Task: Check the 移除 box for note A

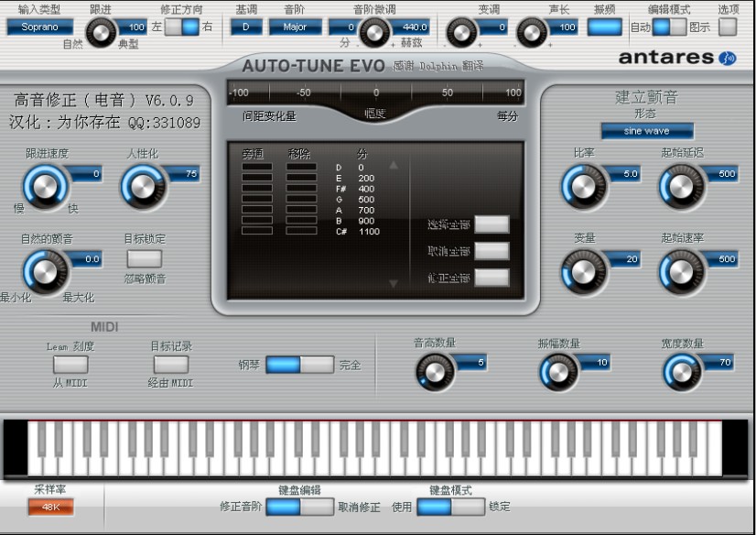Action: click(x=301, y=210)
